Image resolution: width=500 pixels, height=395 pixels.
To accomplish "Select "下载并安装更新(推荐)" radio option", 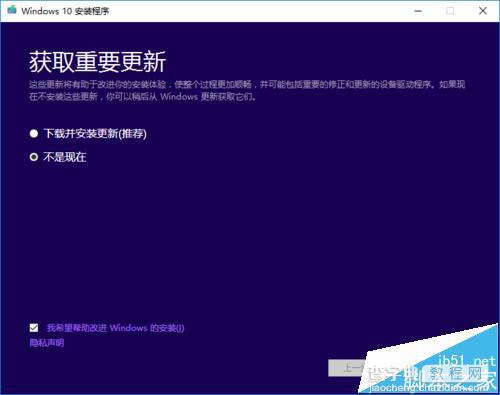I will (x=34, y=134).
